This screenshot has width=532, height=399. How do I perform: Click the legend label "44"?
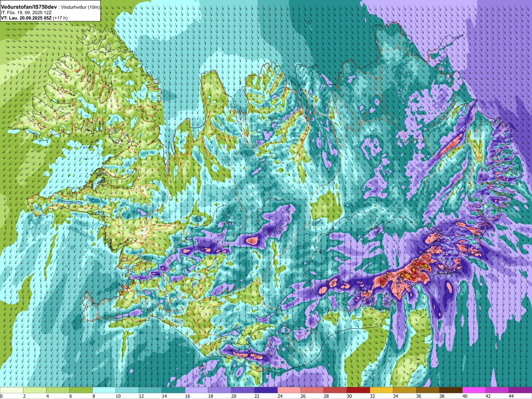(511, 397)
